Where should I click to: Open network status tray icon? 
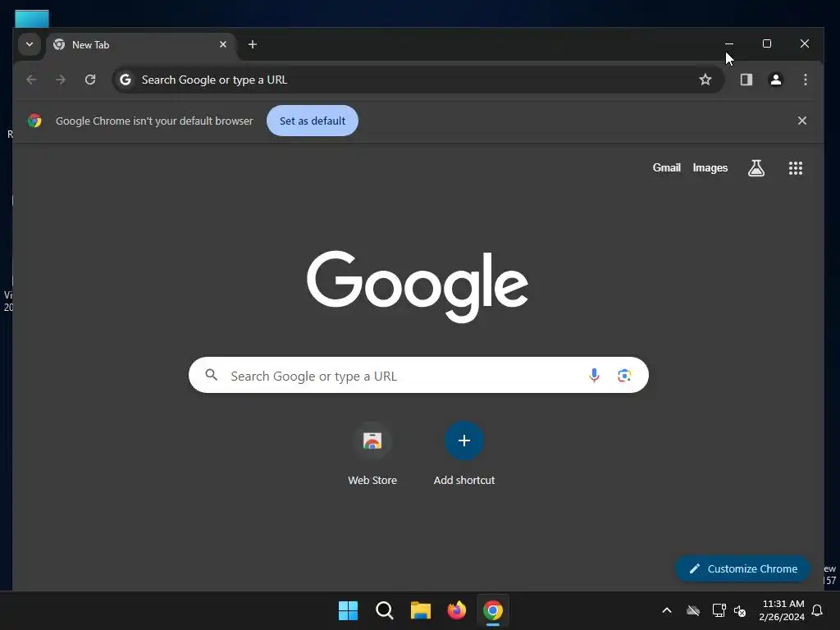[719, 610]
